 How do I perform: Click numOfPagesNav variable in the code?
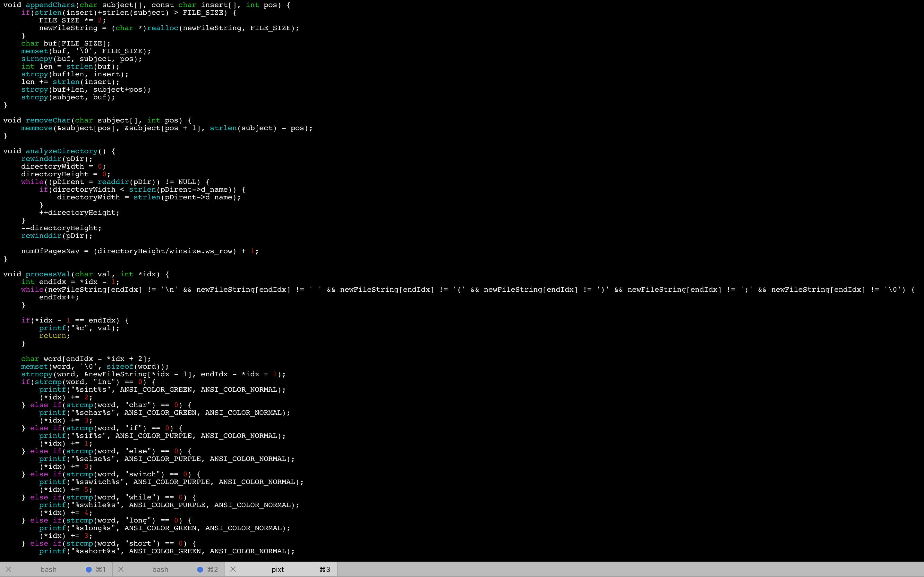50,251
